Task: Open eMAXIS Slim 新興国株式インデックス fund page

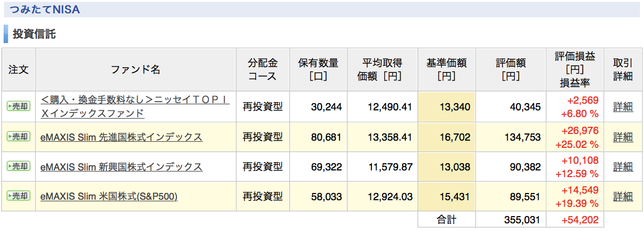Action: [x=121, y=167]
